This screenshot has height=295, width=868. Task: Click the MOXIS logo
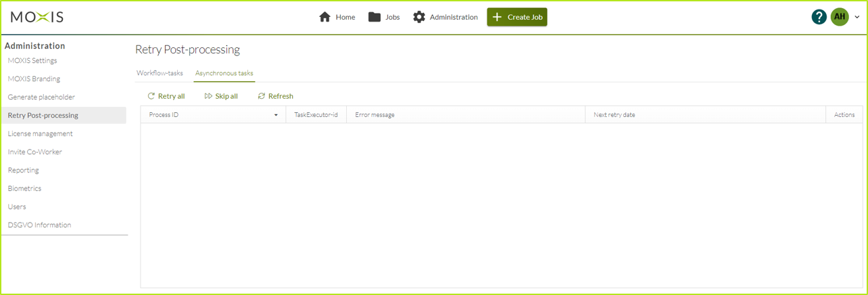[x=37, y=17]
